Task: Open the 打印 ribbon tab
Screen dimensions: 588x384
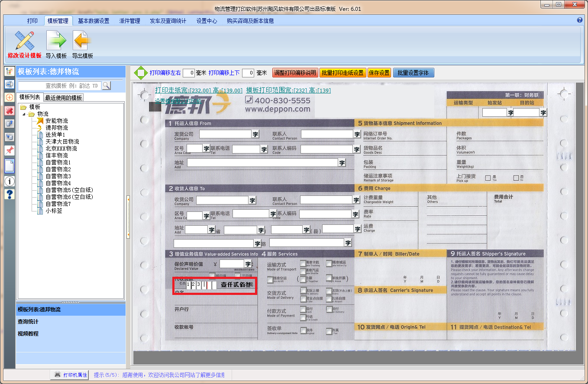Action: coord(32,21)
